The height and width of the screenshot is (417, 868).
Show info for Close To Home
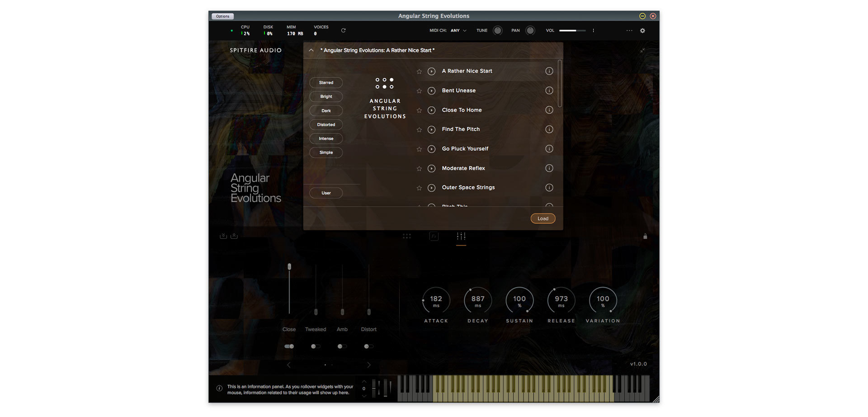pos(549,110)
